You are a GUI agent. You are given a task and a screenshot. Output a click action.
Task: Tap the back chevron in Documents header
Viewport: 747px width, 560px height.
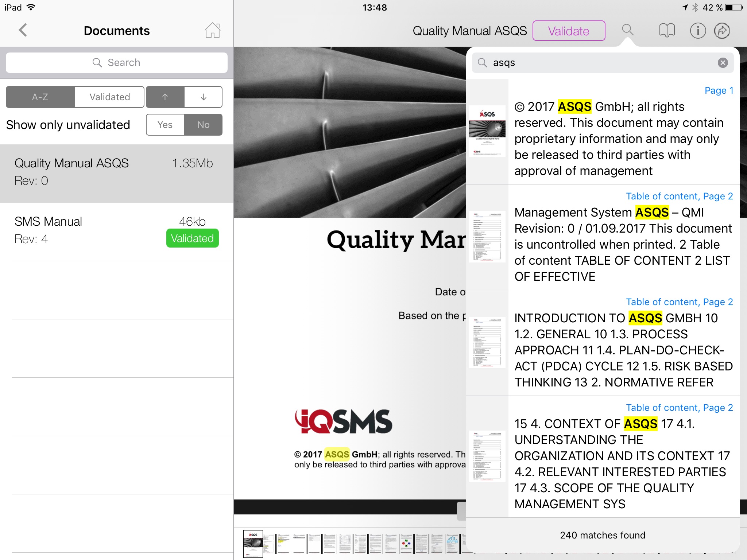(x=23, y=30)
